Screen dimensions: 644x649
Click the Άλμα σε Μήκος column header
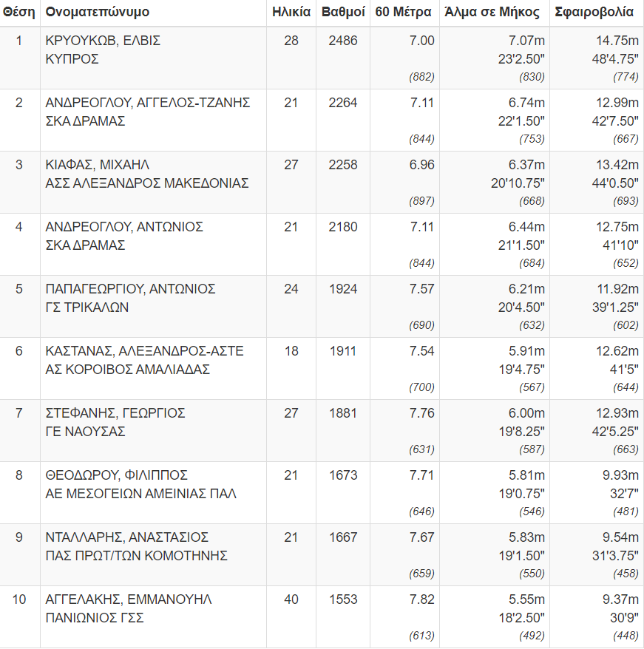(x=492, y=13)
